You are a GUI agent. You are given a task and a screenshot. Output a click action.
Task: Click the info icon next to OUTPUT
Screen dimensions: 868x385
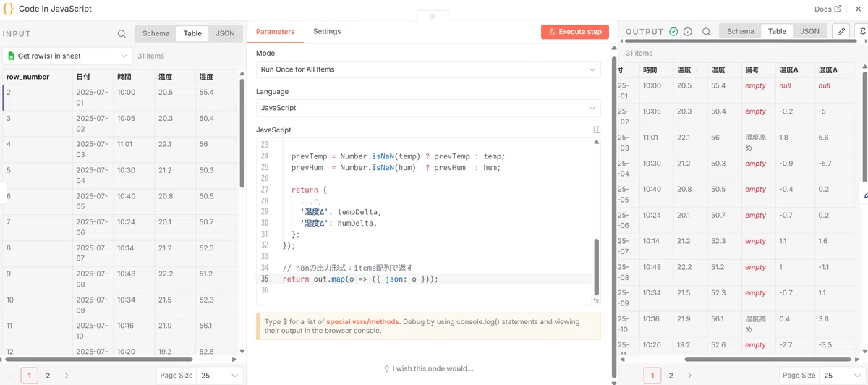[688, 32]
